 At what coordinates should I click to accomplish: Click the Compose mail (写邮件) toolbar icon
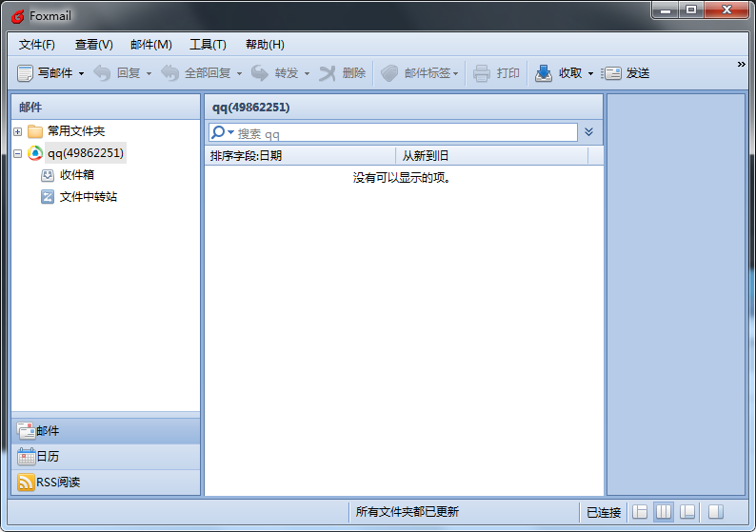tap(25, 73)
